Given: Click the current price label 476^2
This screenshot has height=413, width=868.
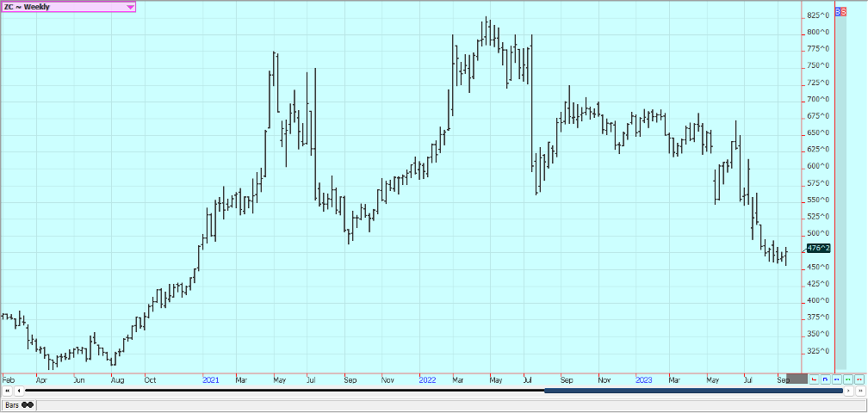Looking at the screenshot, I should tap(818, 249).
